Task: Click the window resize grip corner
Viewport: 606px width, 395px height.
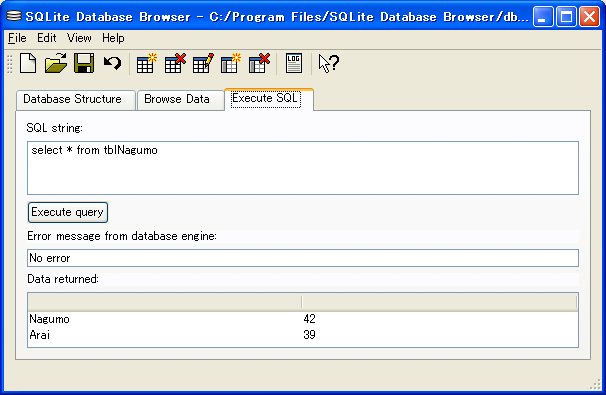Action: coord(596,384)
